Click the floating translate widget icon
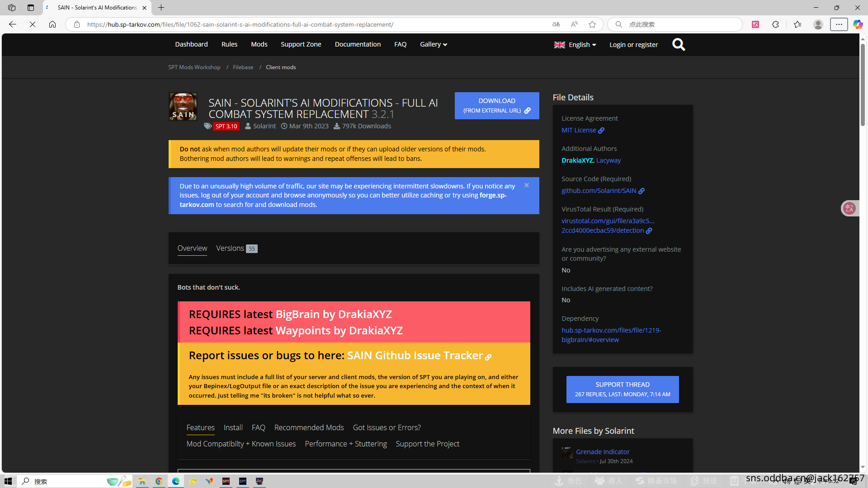This screenshot has height=488, width=868. (x=849, y=208)
